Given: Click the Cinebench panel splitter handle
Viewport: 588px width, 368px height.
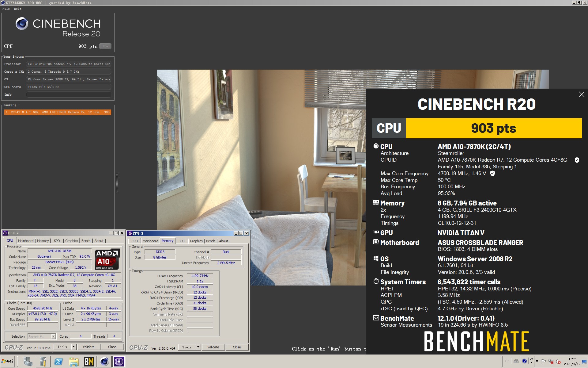Looking at the screenshot, I should click(x=117, y=183).
